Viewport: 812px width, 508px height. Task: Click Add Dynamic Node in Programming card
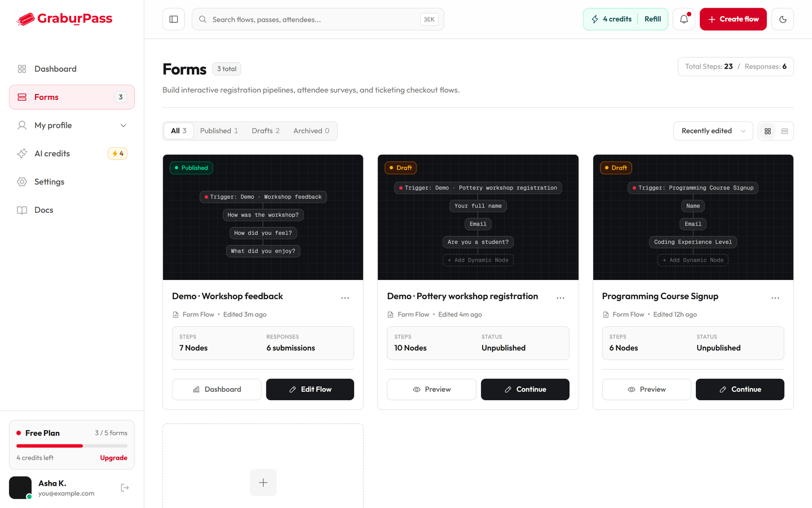693,260
